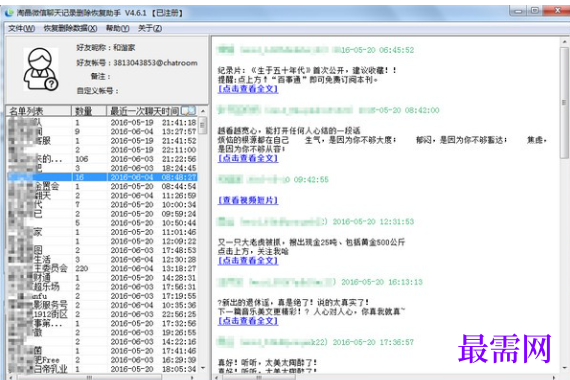Viewport: 570px width, 380px height.
Task: Sort by the 名单列表 column header
Action: click(39, 111)
